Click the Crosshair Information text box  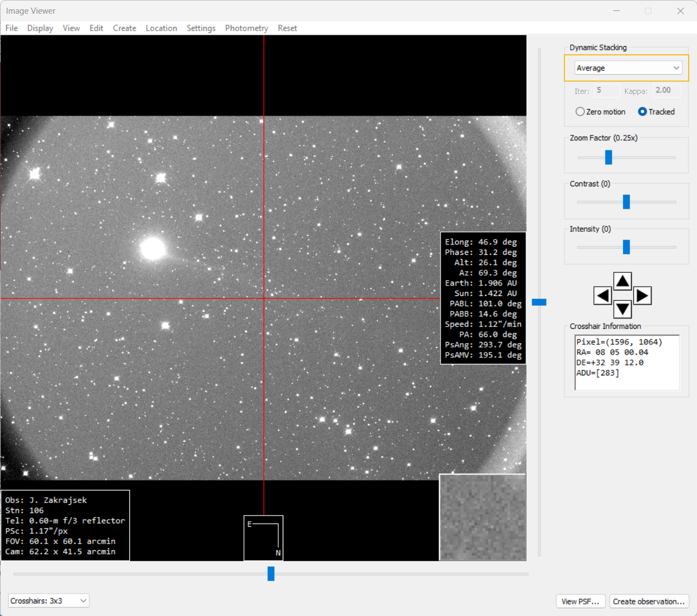[x=627, y=362]
